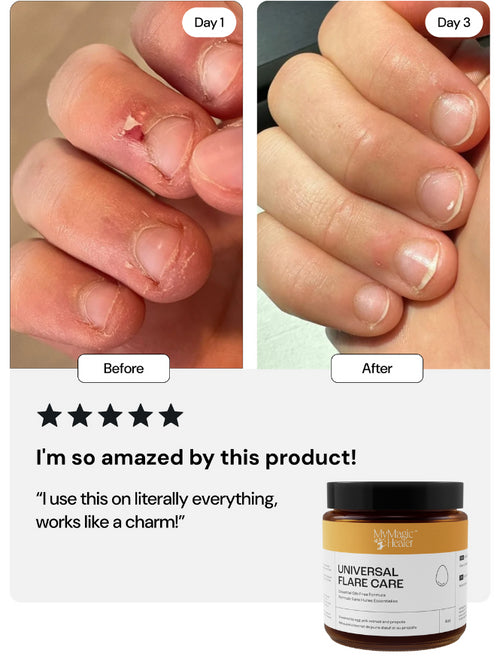This screenshot has height=662, width=500.
Task: Click the "I'm so amazed by this product!" headline
Action: 196,458
